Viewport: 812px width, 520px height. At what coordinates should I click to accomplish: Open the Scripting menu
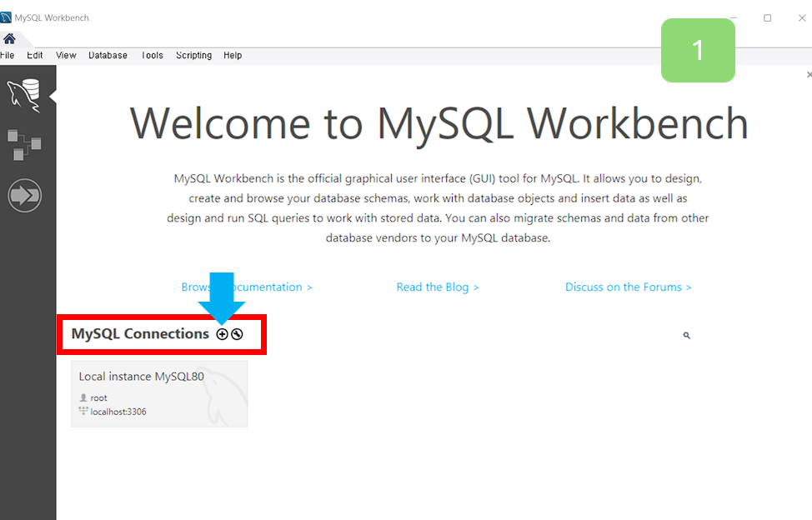193,55
